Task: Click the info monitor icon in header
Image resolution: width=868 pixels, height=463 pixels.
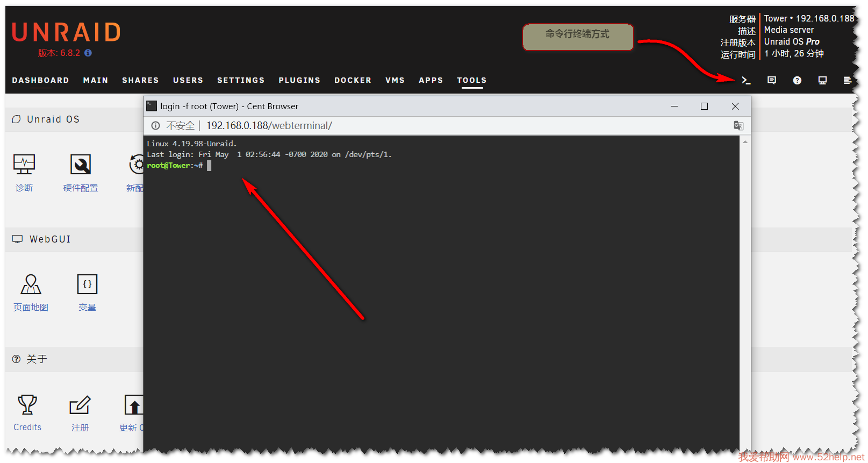Action: click(x=822, y=80)
